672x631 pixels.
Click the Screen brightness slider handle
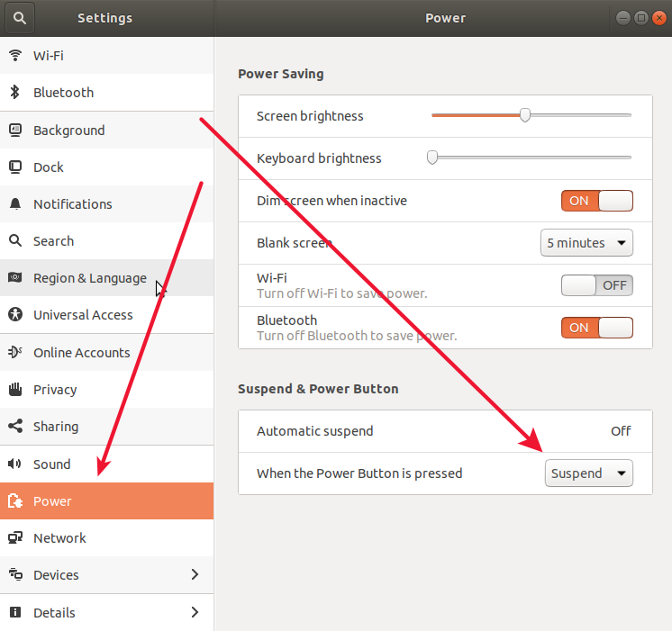(x=525, y=115)
